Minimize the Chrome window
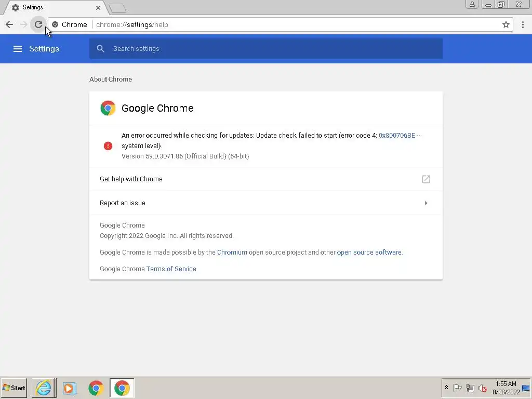532x399 pixels. (x=488, y=4)
